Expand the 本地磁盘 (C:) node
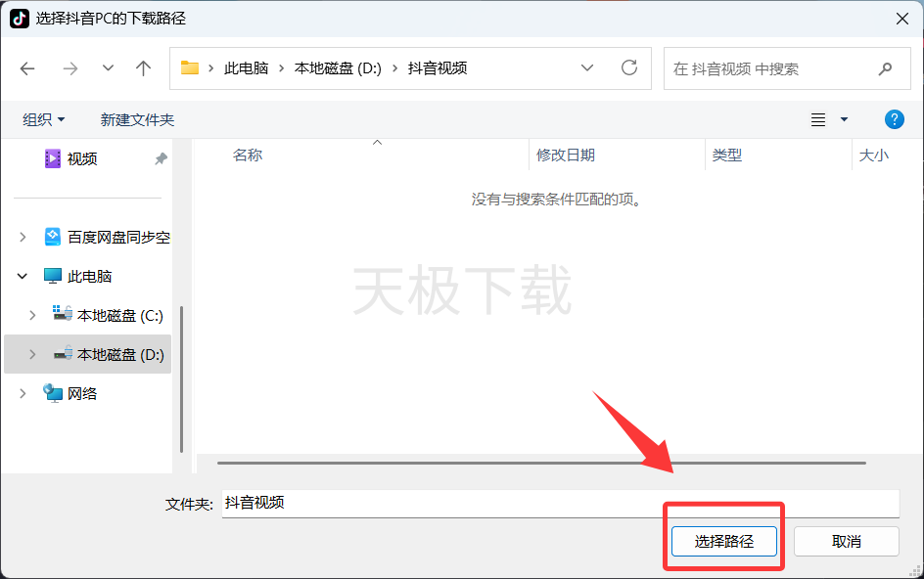This screenshot has width=924, height=579. [x=32, y=315]
